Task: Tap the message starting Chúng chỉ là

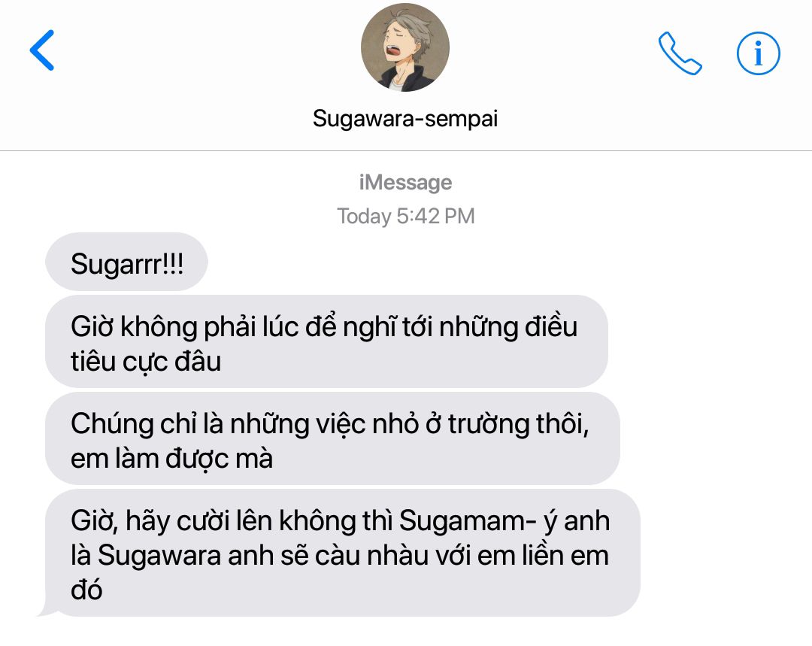Action: (332, 438)
